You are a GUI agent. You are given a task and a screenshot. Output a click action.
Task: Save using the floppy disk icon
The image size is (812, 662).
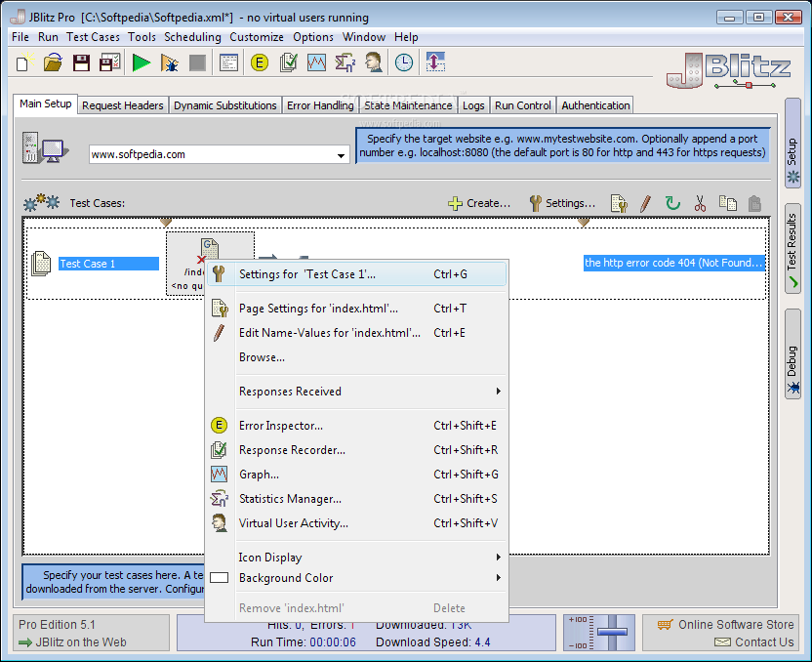coord(81,62)
